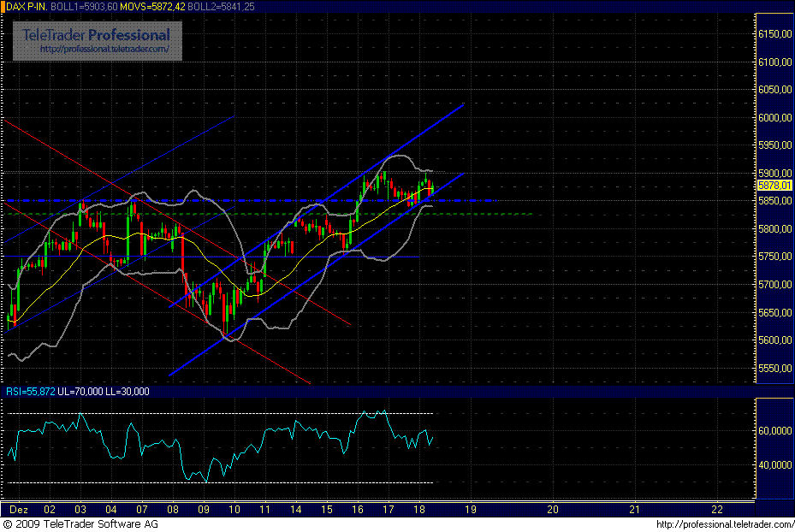Click the orange marker on the RSI panel header
Viewport: 795px width, 532px height.
click(5, 391)
